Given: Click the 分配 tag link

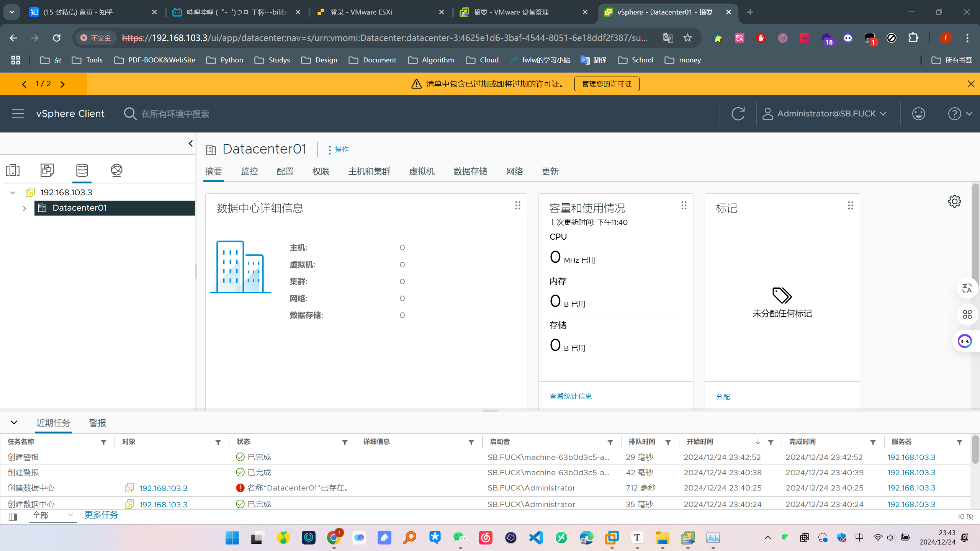Looking at the screenshot, I should 723,397.
